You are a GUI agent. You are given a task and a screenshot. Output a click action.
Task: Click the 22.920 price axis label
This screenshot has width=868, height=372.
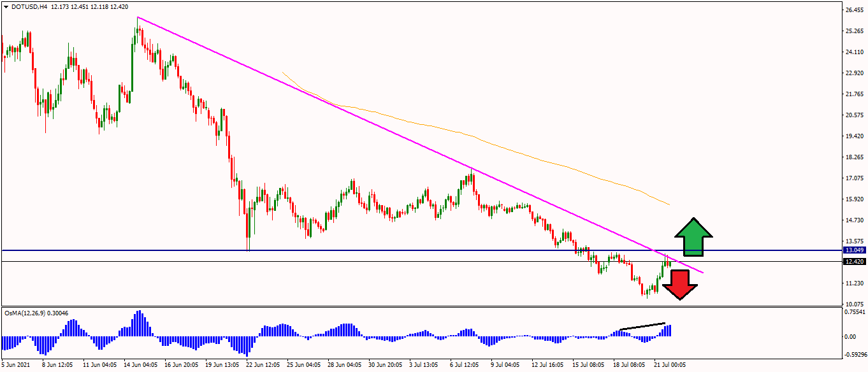855,73
